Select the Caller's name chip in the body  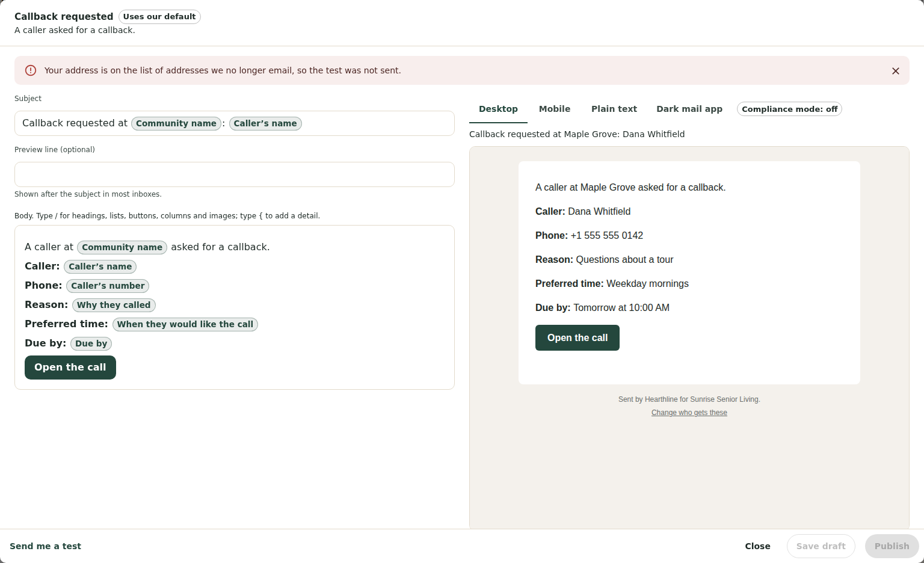[x=100, y=266]
